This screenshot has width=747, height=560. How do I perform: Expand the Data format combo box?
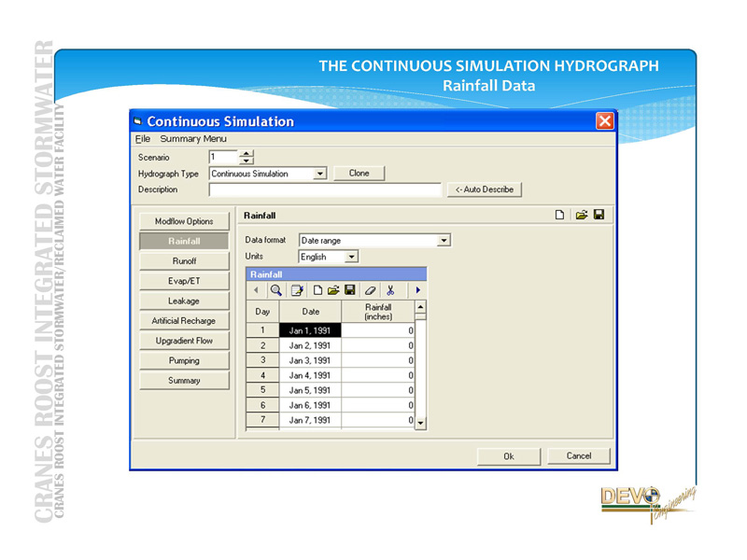444,240
